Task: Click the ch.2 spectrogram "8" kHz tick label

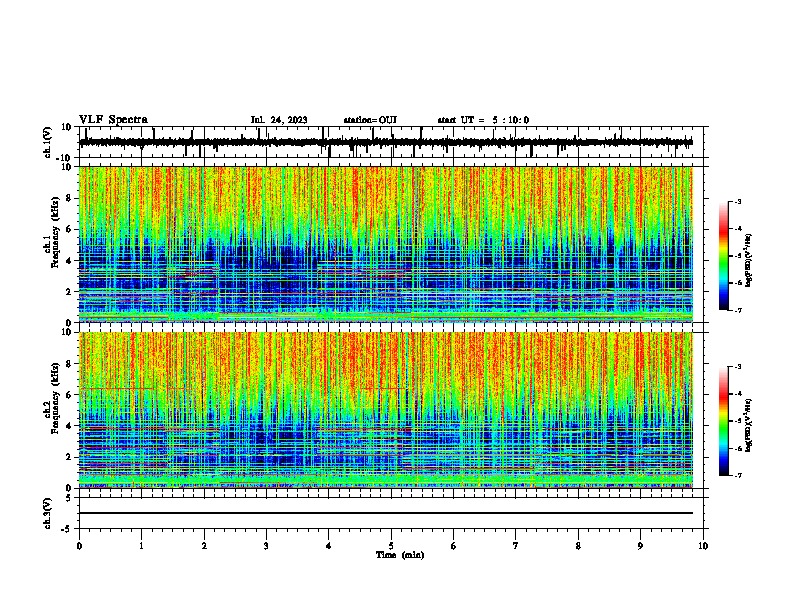Action: [x=69, y=364]
